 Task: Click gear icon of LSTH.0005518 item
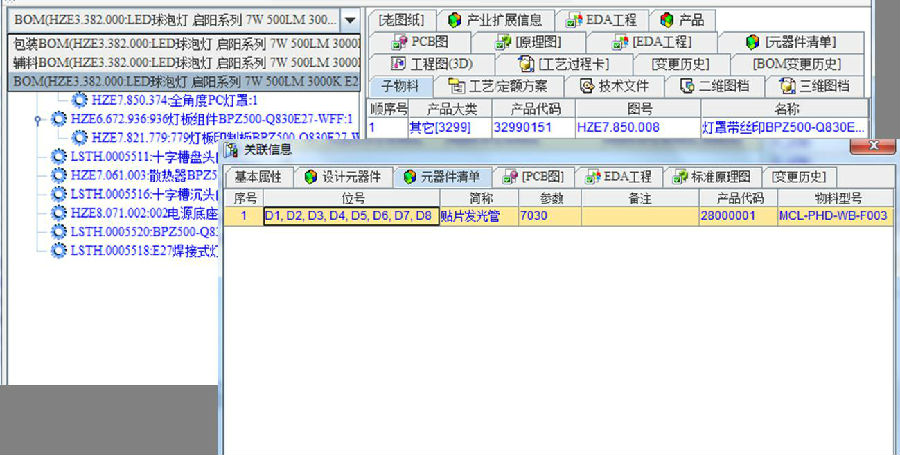59,251
